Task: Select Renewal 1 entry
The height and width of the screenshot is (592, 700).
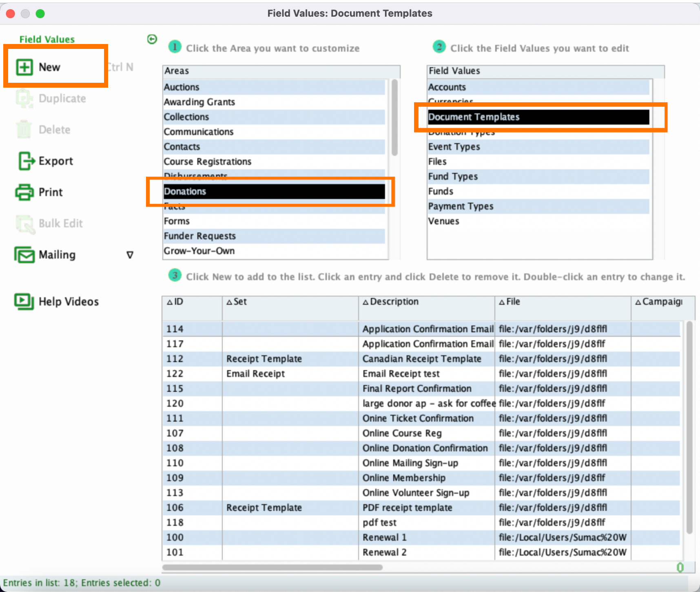Action: coord(421,537)
